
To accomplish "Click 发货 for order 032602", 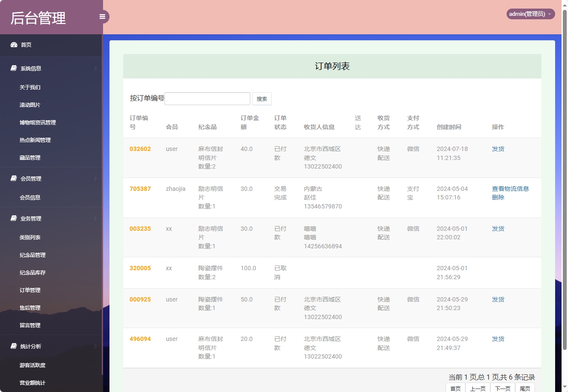I will tap(498, 149).
